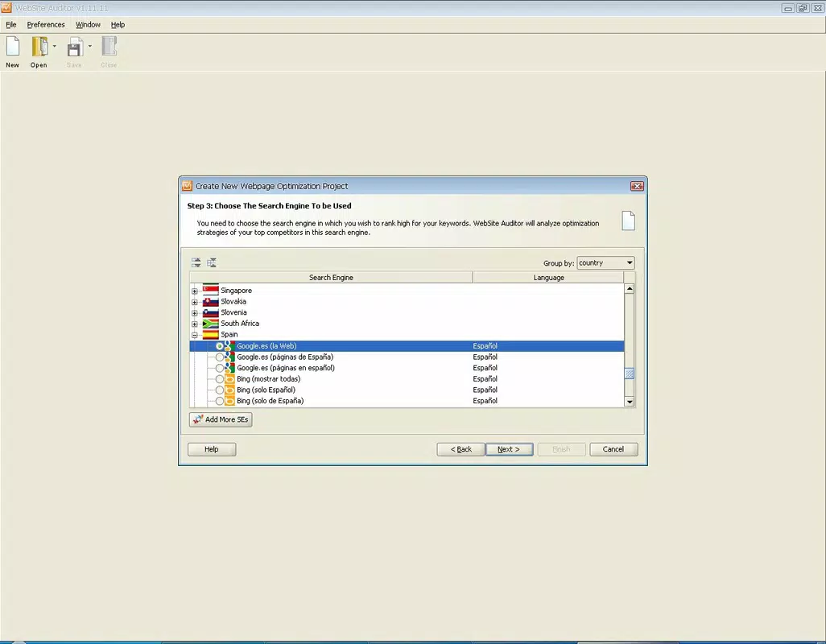Click the Bing icon for Bing (mostrar todas)
The image size is (826, 644).
[x=229, y=379]
